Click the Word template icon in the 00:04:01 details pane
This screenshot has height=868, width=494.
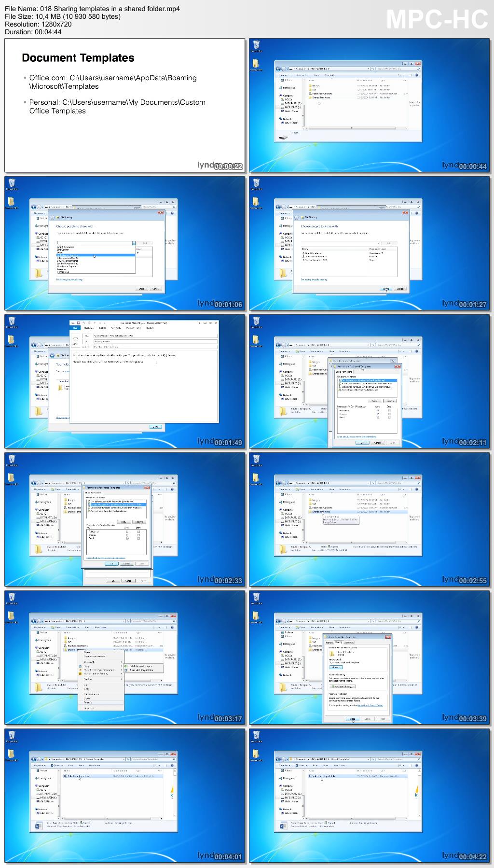coord(39,826)
